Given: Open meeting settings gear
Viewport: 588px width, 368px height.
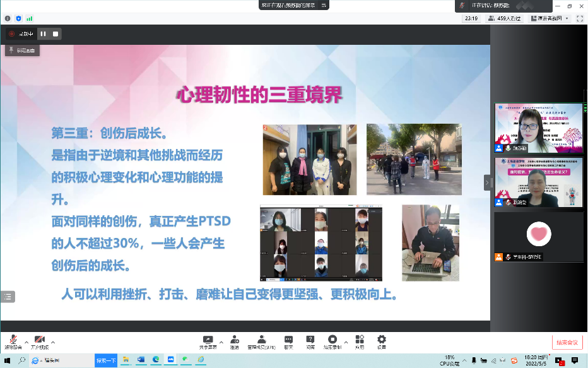Looking at the screenshot, I should point(381,342).
